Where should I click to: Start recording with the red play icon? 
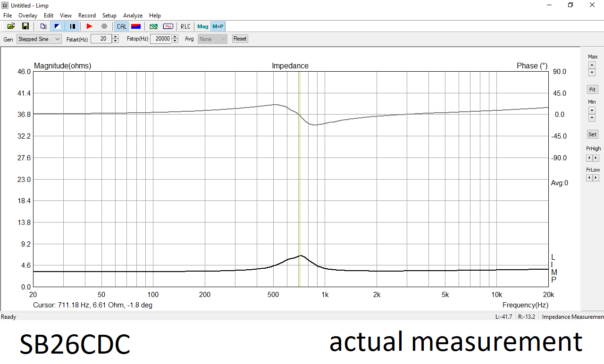click(89, 26)
